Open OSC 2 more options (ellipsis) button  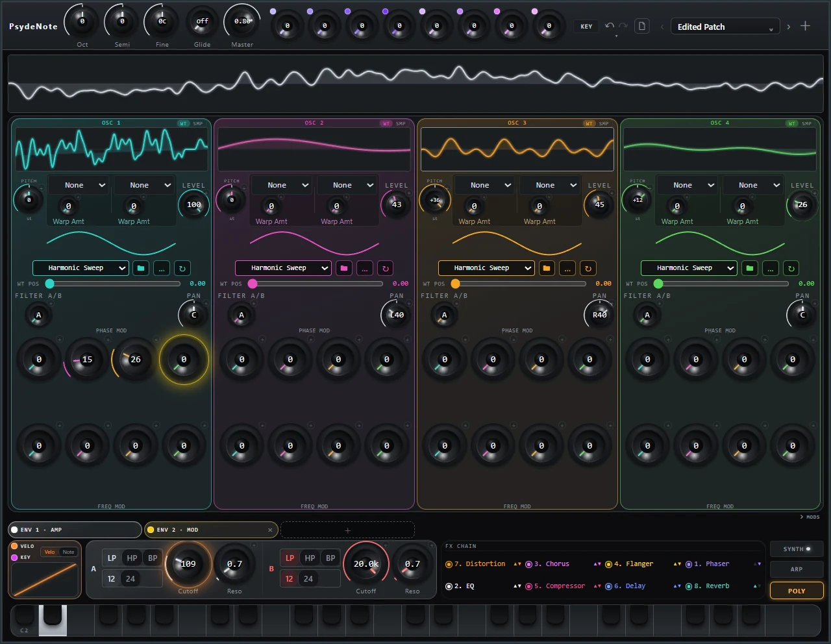(x=365, y=268)
